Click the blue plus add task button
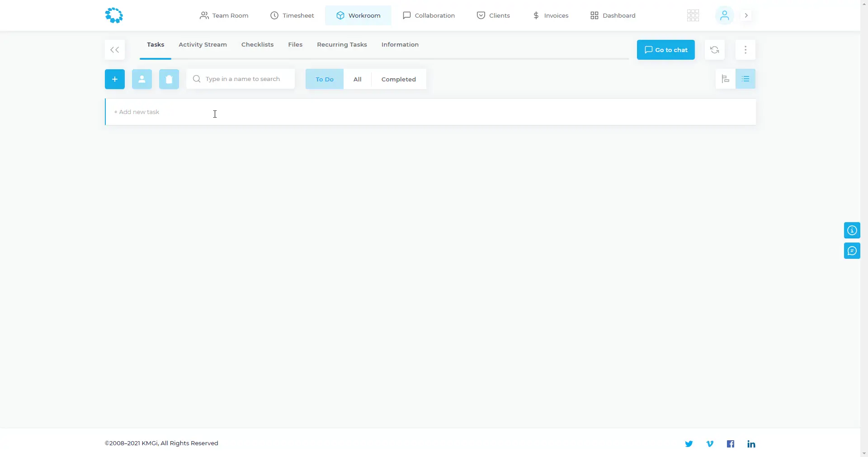This screenshot has width=868, height=457. click(115, 79)
